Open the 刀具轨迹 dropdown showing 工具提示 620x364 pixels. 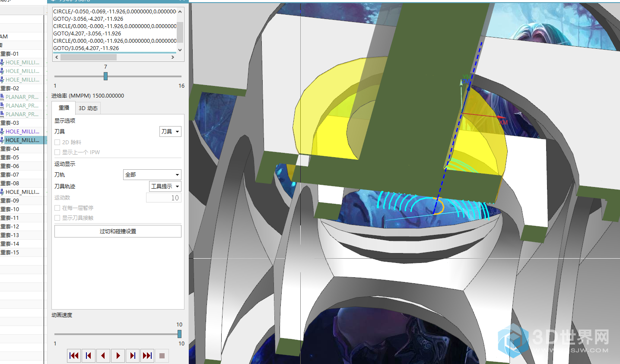coord(165,186)
